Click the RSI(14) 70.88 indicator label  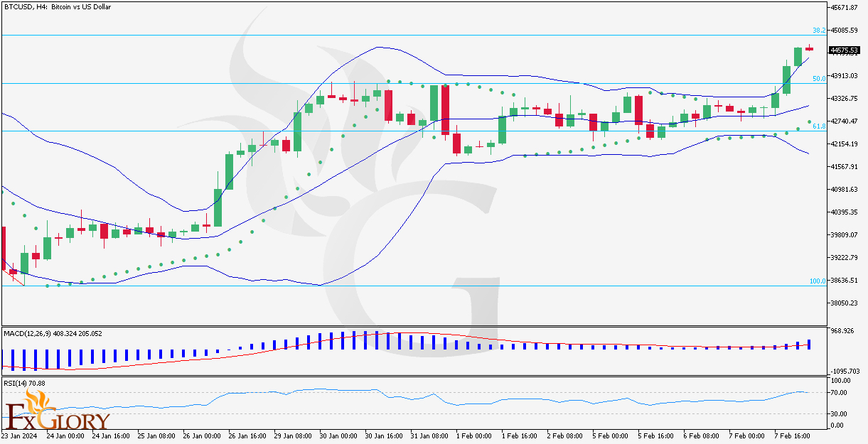pos(24,383)
